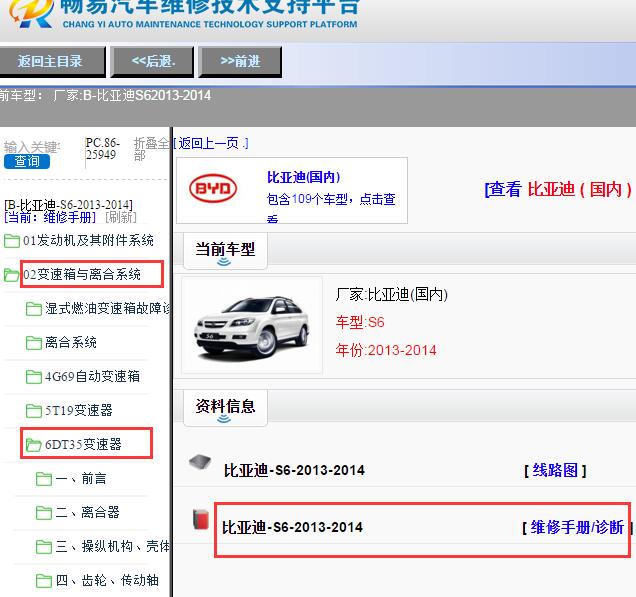This screenshot has height=597, width=636.
Task: Collapse open folder icon of 02变速箱与离合系统
Action: (x=12, y=275)
